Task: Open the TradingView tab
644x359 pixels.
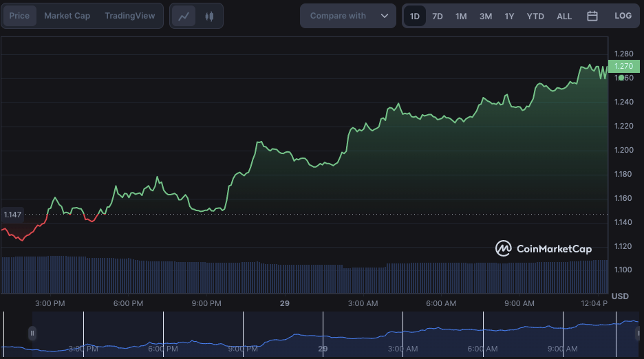Action: click(130, 16)
